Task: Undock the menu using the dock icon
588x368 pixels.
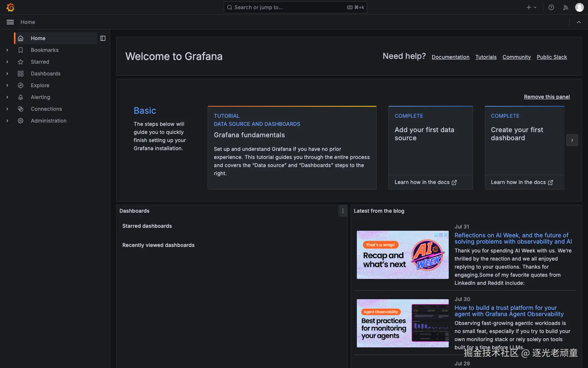Action: [103, 38]
